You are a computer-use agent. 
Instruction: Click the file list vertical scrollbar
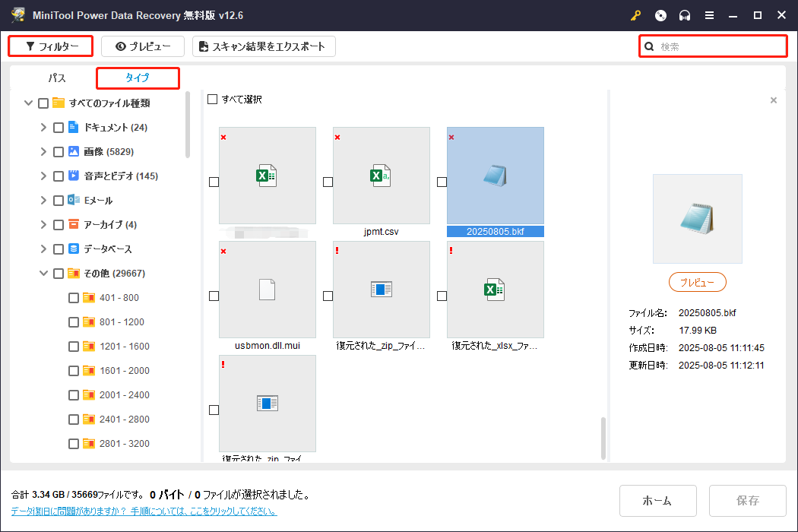coord(603,439)
